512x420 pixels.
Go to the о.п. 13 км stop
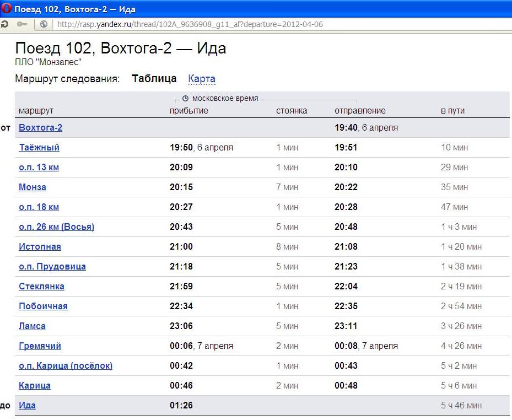coord(39,168)
